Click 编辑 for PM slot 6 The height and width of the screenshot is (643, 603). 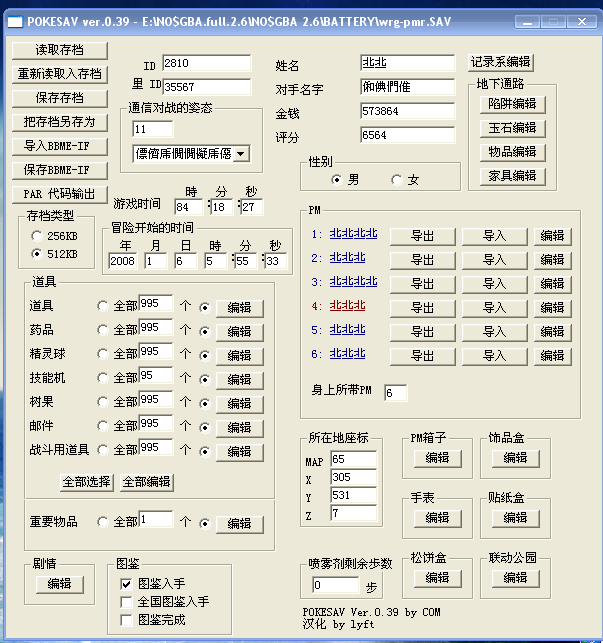coord(553,356)
